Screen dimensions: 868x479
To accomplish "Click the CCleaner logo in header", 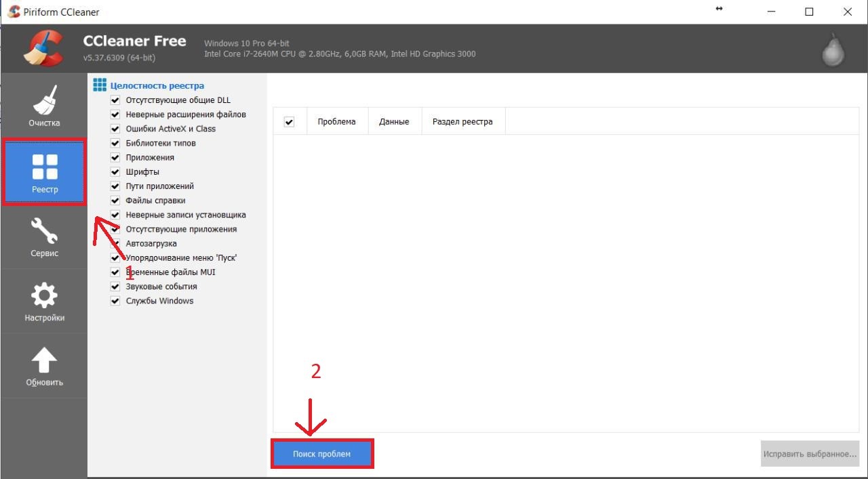I will (x=43, y=48).
